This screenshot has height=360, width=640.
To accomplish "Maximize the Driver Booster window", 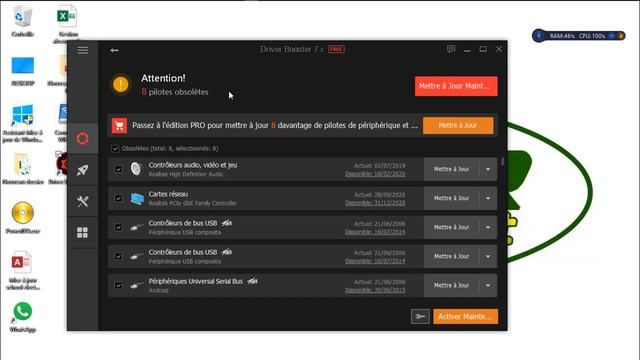I will pos(483,49).
